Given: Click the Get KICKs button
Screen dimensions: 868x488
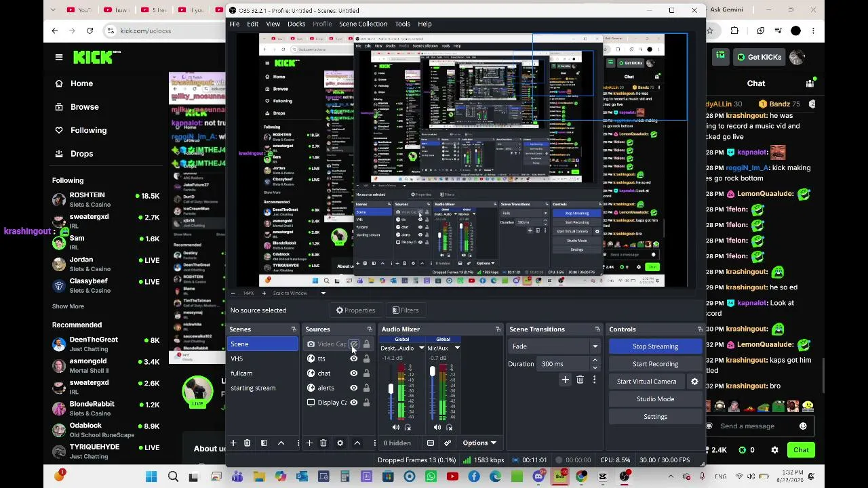Looking at the screenshot, I should coord(759,57).
